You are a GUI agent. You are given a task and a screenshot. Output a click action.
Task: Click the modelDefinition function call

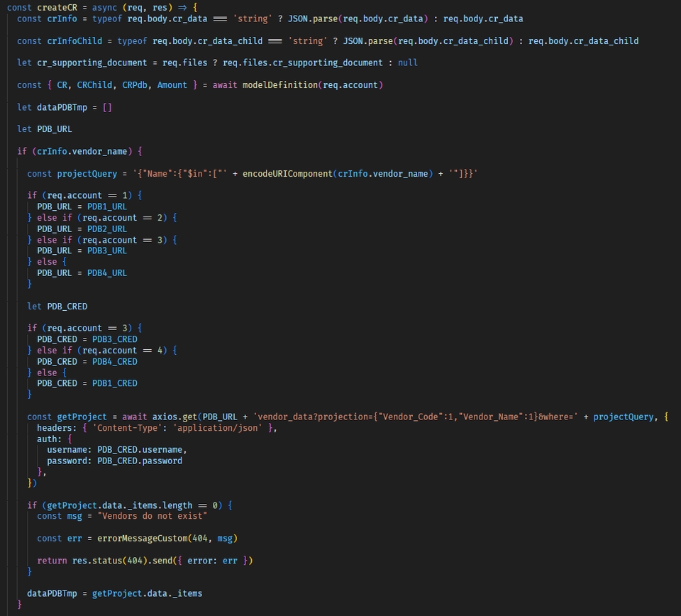(313, 84)
